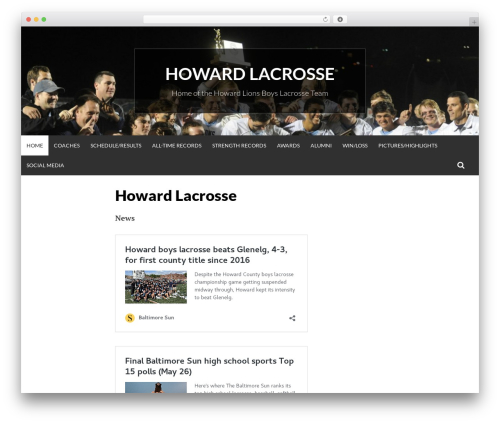Open the Social Media menu item
500x423 pixels.
pyautogui.click(x=45, y=165)
